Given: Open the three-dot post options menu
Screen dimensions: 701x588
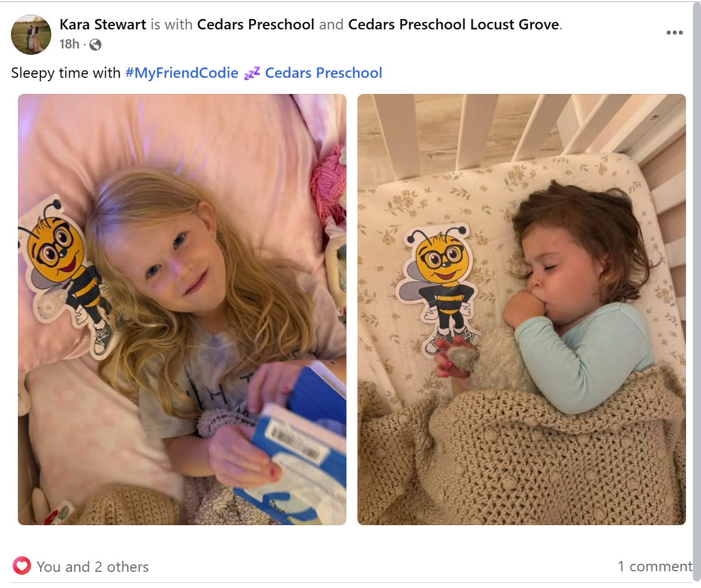Looking at the screenshot, I should coord(674,32).
